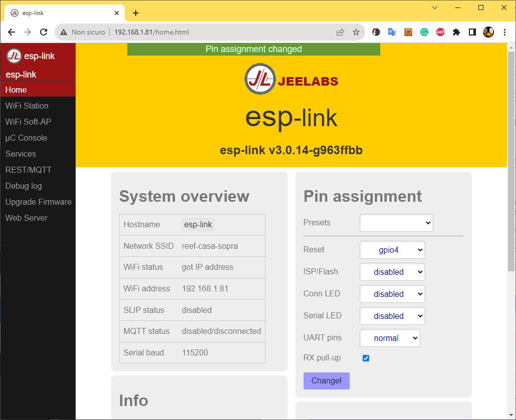Viewport: 516px width, 420px height.
Task: Open the Grammarly extension icon
Action: (424, 32)
